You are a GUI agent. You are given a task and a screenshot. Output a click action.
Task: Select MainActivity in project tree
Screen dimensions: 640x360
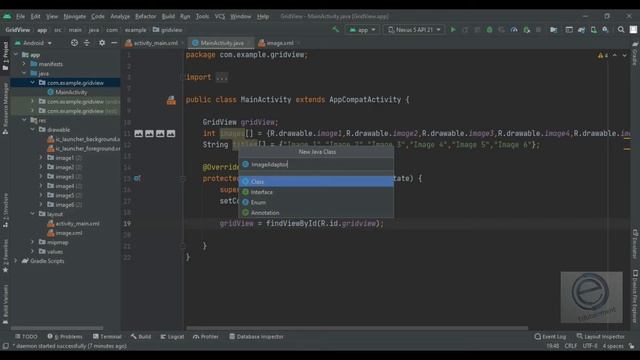coord(71,92)
